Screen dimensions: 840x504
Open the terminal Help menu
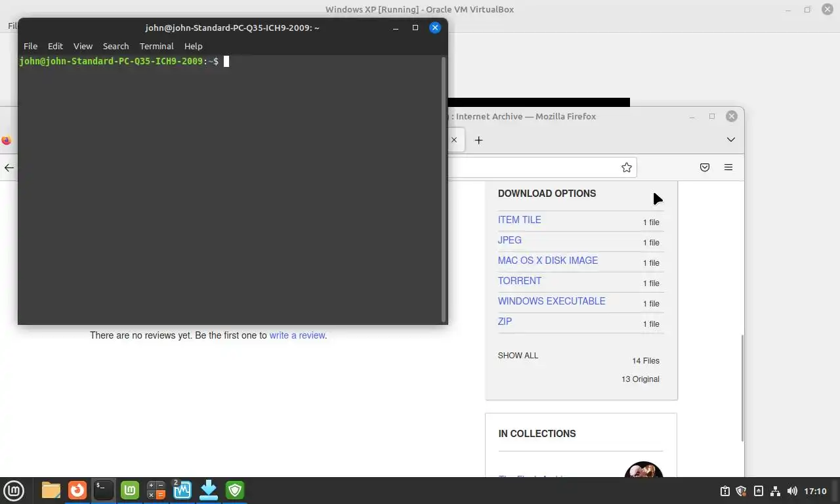pos(193,46)
